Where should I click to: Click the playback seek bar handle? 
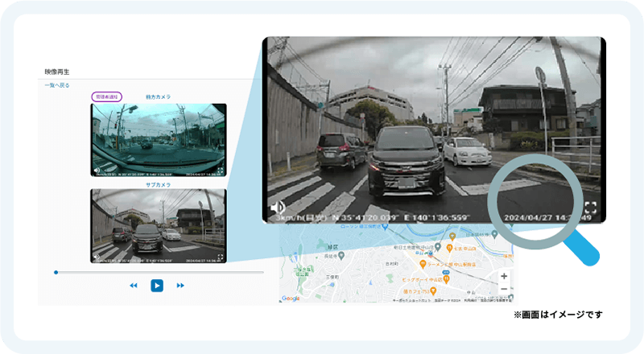click(56, 272)
